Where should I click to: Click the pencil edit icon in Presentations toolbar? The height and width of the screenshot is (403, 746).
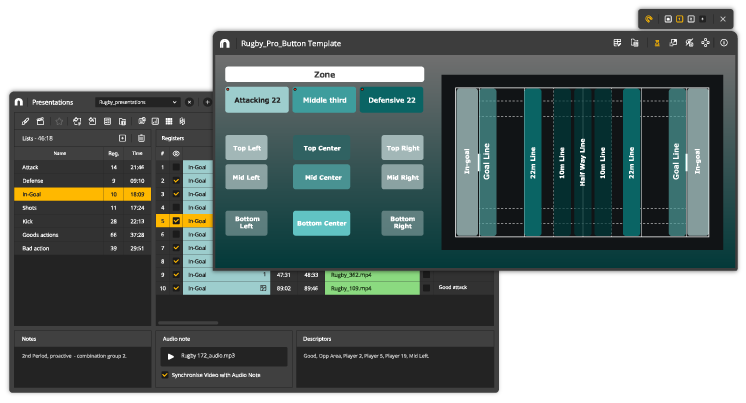click(24, 122)
